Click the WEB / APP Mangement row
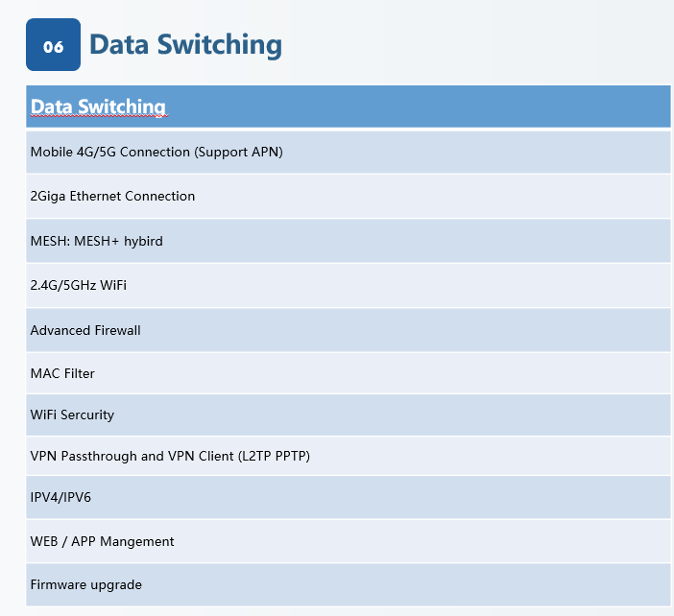The height and width of the screenshot is (616, 674). click(348, 541)
